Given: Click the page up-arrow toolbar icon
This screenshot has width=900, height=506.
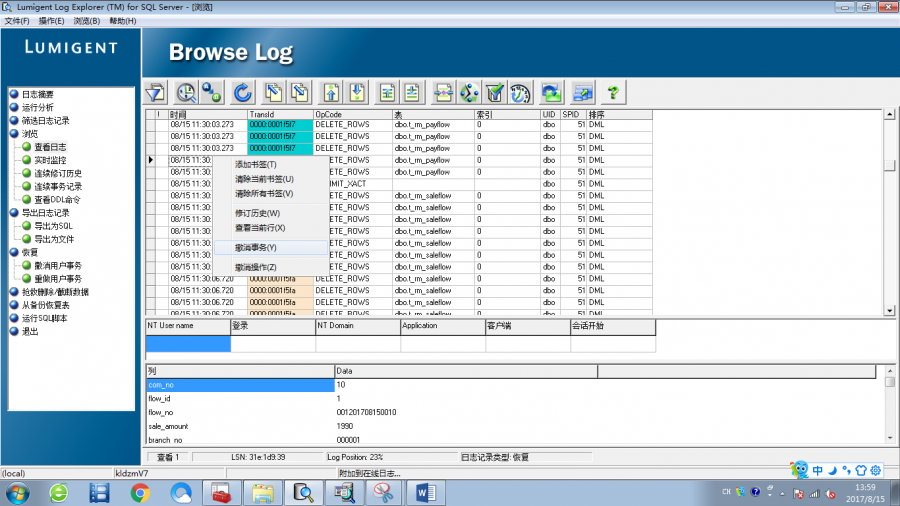Looking at the screenshot, I should pyautogui.click(x=331, y=92).
